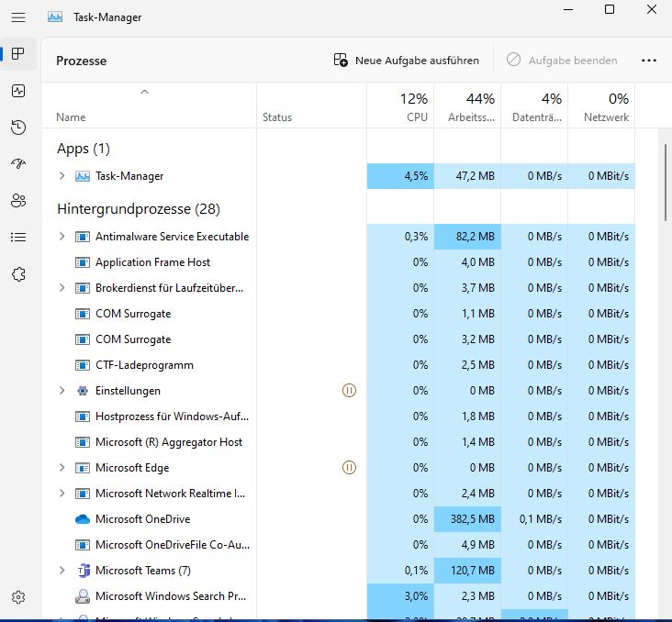Sort by Netzwerk column header
This screenshot has height=622, width=672.
(601, 106)
